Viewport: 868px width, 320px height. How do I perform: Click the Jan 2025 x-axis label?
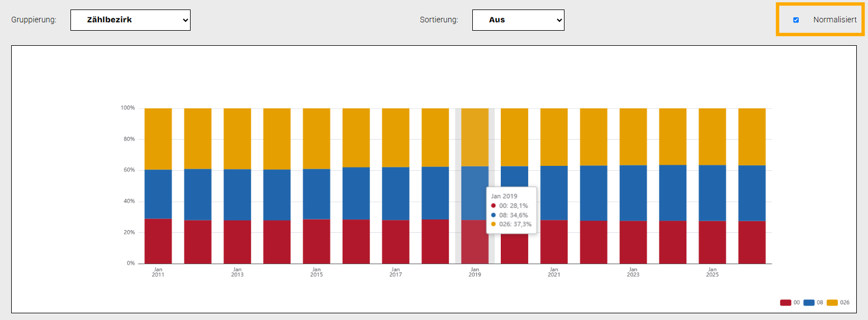(x=712, y=271)
